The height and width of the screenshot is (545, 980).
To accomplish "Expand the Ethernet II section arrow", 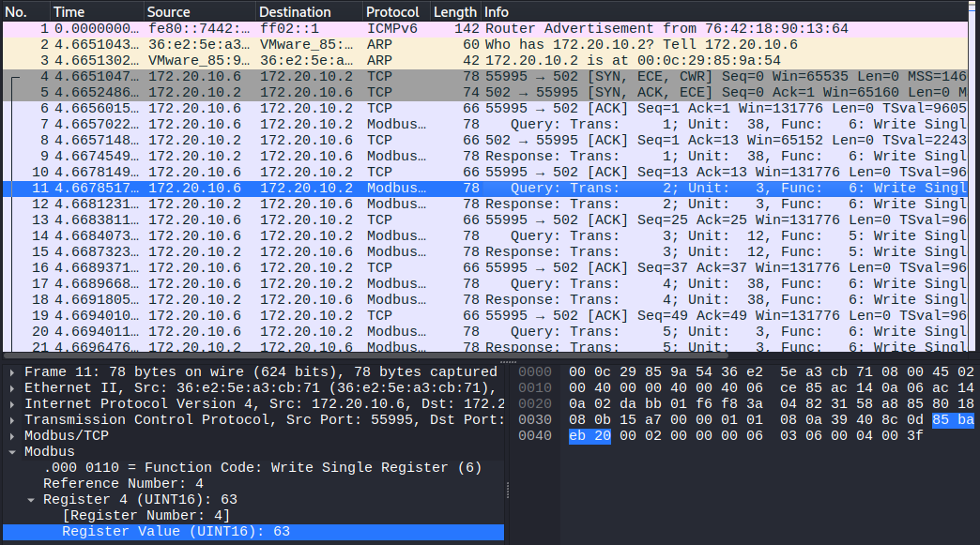I will 11,388.
